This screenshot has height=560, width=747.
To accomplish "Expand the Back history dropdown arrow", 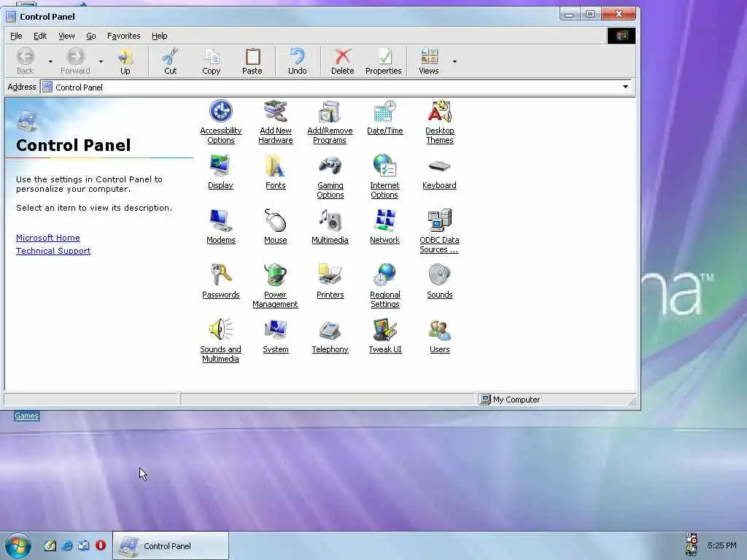I will 50,61.
